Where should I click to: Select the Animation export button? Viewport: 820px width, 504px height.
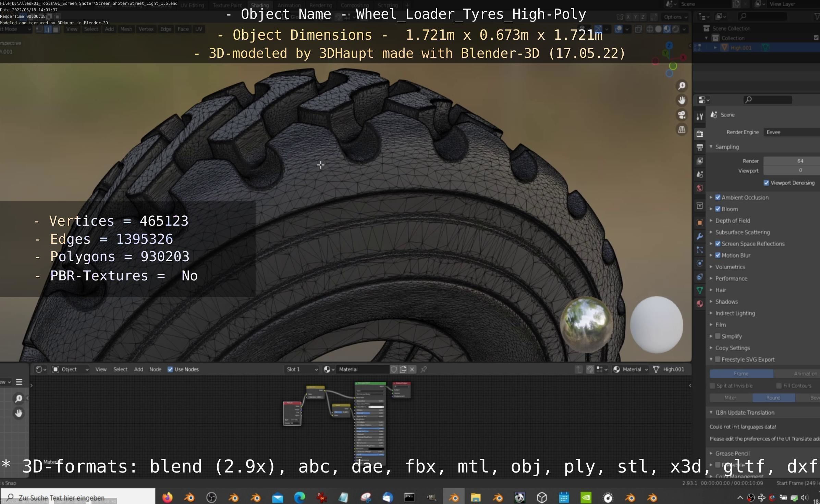797,374
